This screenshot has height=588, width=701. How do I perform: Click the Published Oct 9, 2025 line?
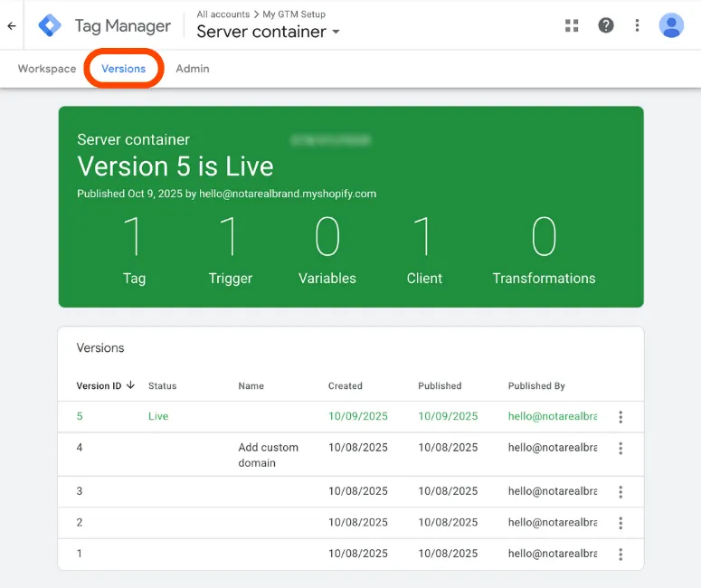pos(227,194)
